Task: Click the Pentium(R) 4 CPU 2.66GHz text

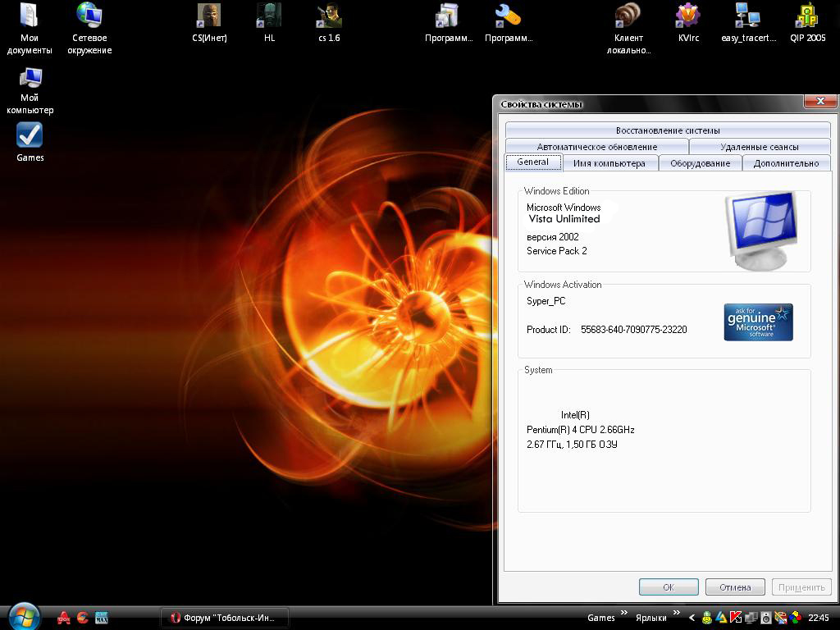Action: coord(580,430)
